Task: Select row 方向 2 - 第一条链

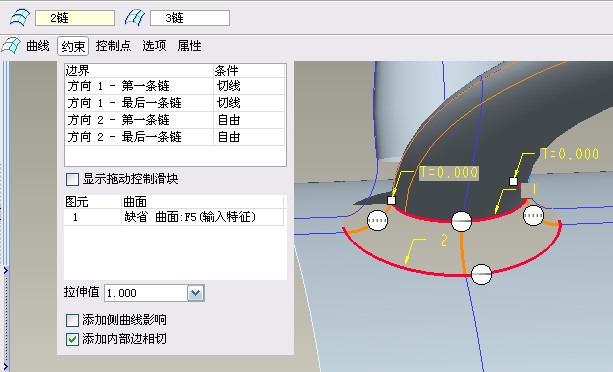Action: pos(175,120)
